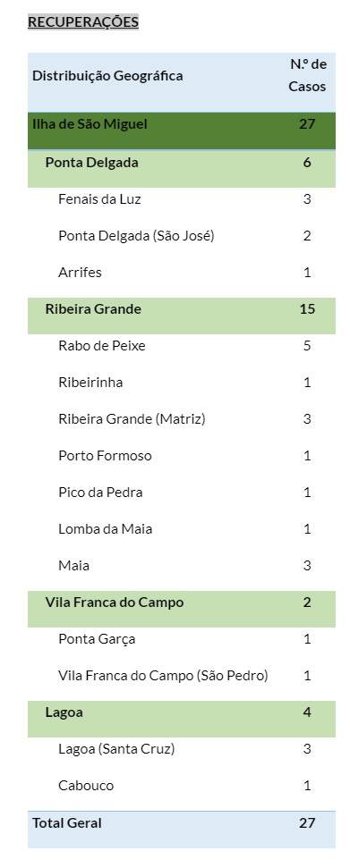Image resolution: width=350 pixels, height=868 pixels.
Task: Click the Ilha de São Miguel row
Action: click(x=182, y=131)
